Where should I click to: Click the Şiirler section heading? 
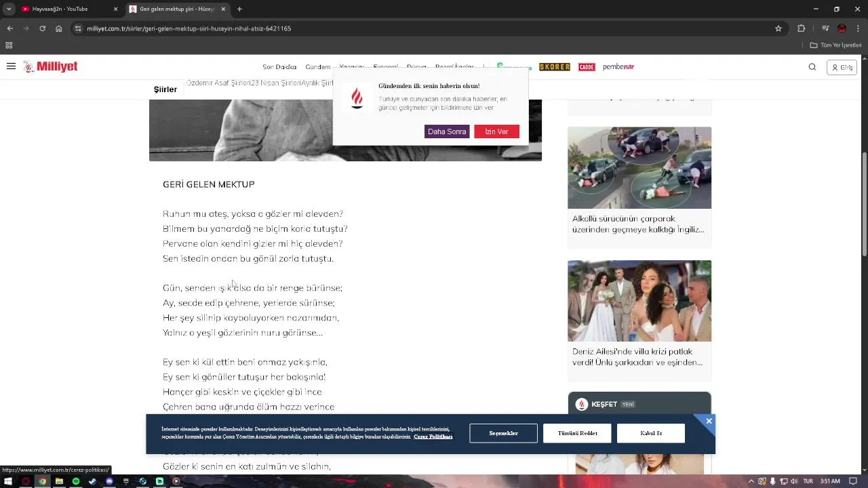pyautogui.click(x=165, y=89)
